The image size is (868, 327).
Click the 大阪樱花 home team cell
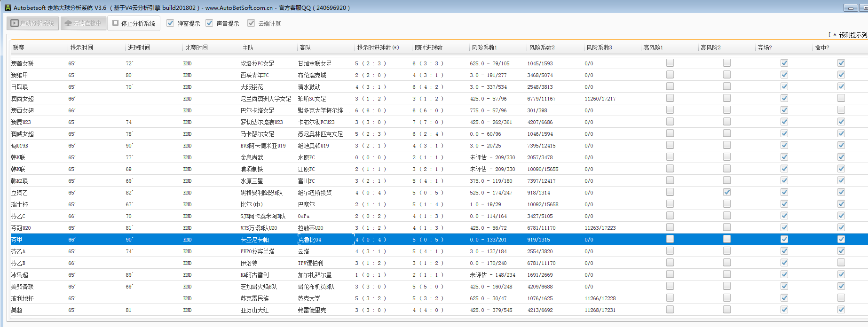point(252,87)
